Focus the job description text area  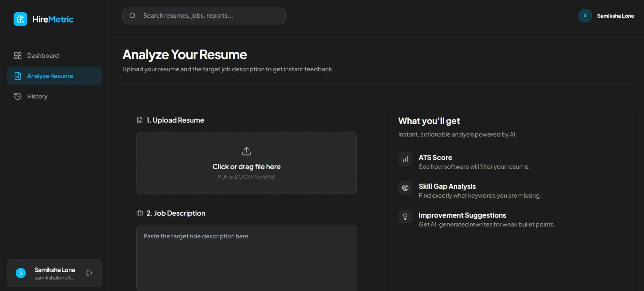pos(247,258)
